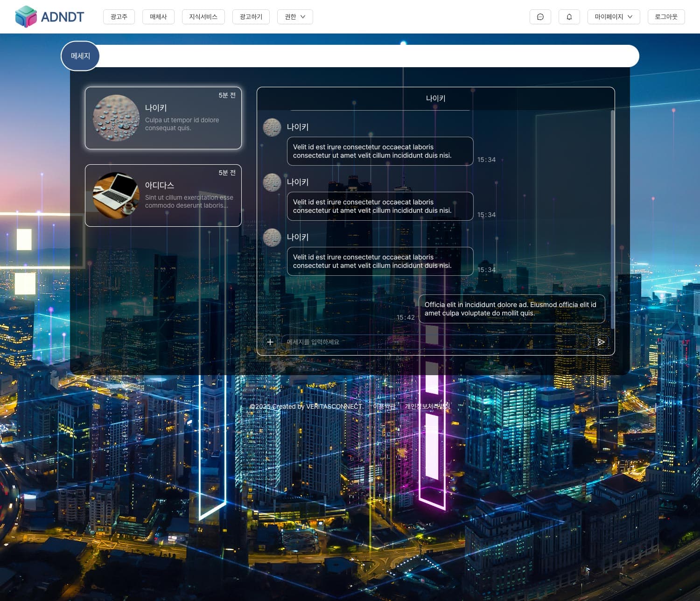Navigate to 광고하기
This screenshot has width=700, height=601.
pyautogui.click(x=251, y=17)
